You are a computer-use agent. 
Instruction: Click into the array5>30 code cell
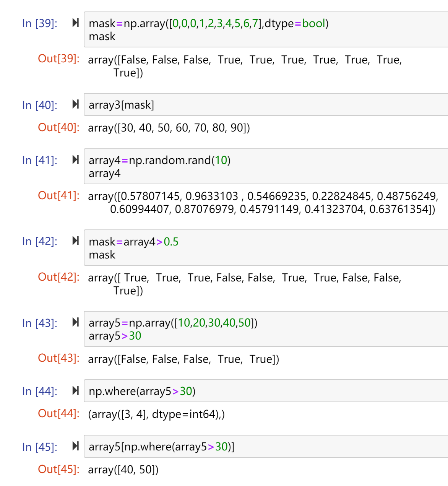click(266, 329)
